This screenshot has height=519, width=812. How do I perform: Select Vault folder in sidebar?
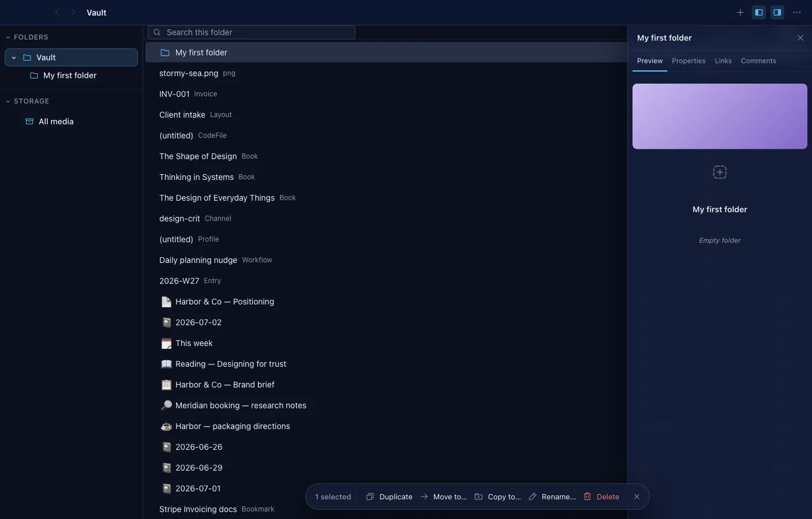71,58
